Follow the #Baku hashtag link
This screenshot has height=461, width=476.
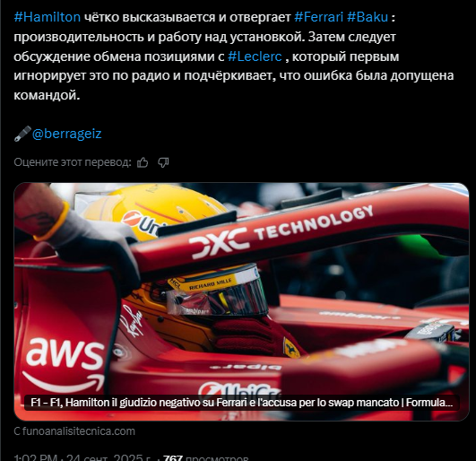(x=368, y=17)
